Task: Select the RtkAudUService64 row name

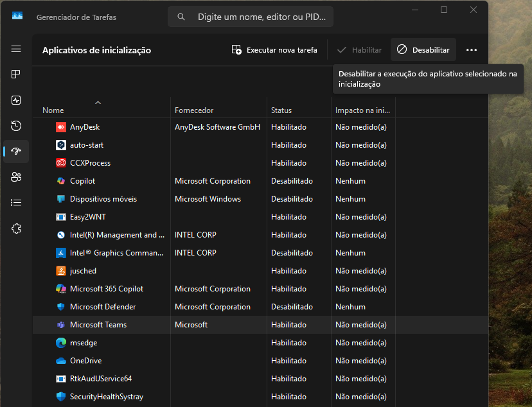Action: [x=101, y=379]
